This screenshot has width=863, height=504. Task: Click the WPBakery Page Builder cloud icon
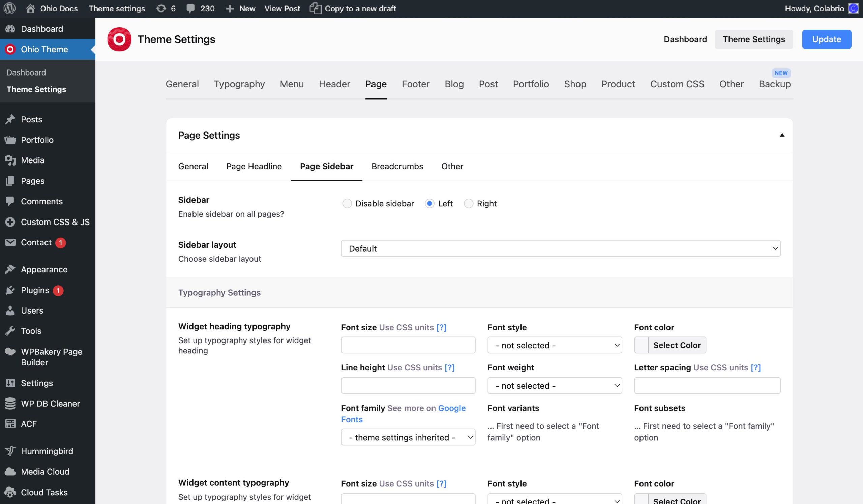tap(10, 352)
